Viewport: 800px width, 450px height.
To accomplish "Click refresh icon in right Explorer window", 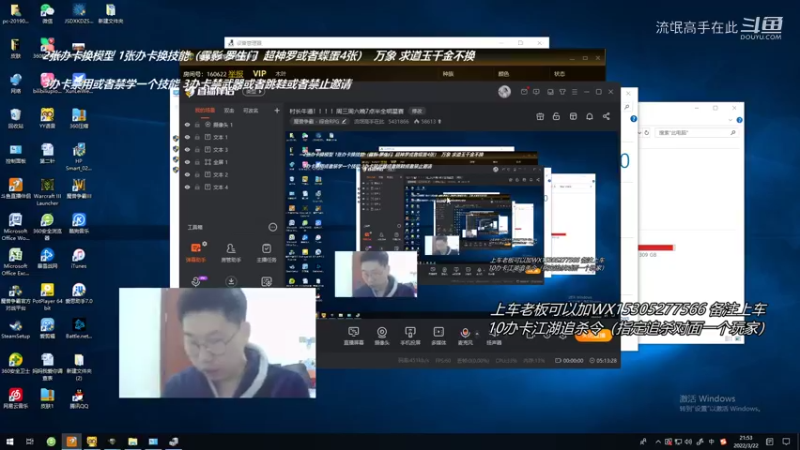I will tap(646, 133).
